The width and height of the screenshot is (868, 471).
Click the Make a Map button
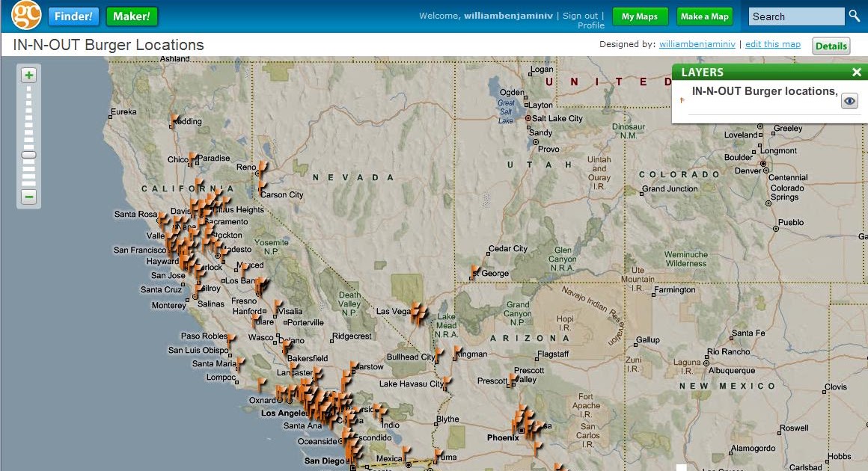click(704, 16)
